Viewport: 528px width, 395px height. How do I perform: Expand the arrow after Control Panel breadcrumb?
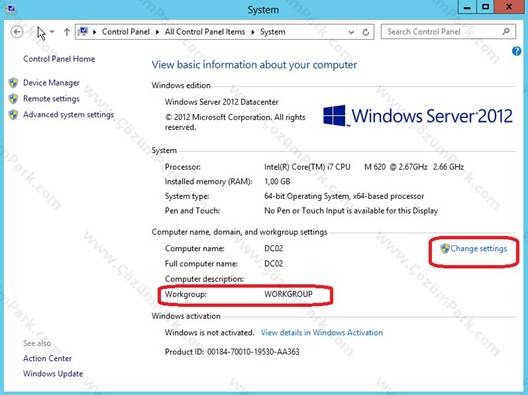(x=157, y=32)
